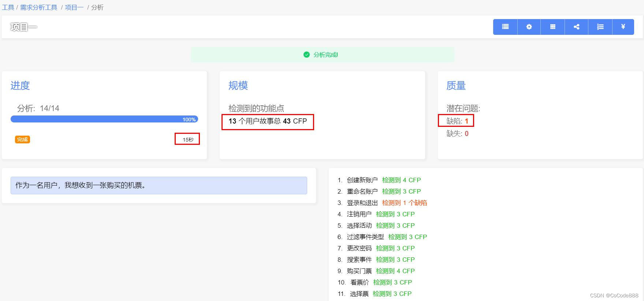The height and width of the screenshot is (301, 644).
Task: Click the 100% analysis progress bar
Action: tap(104, 119)
